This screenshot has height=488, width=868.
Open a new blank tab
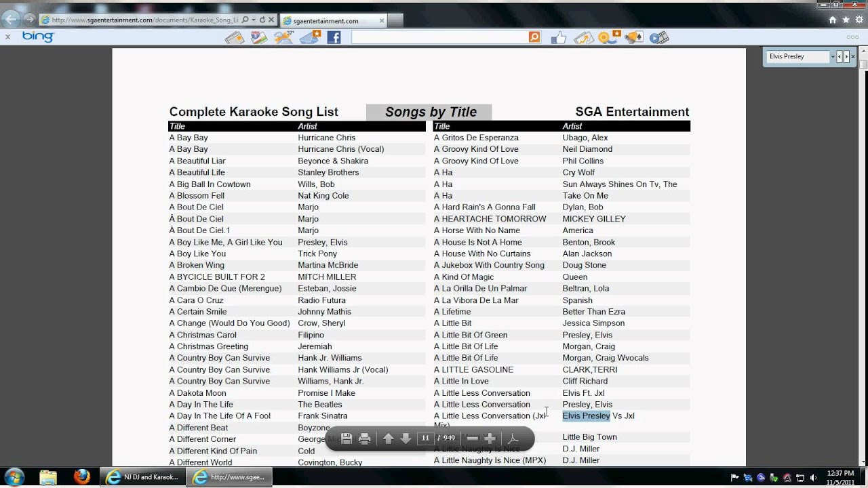coord(395,21)
